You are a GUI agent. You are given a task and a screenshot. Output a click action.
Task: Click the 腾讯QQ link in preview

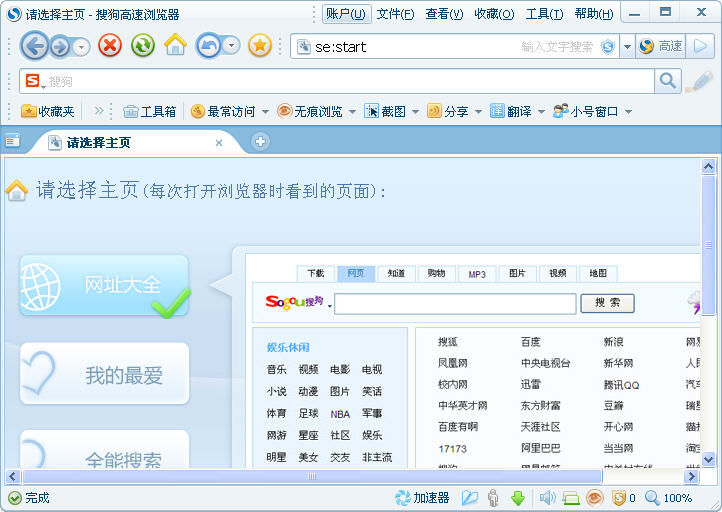pyautogui.click(x=621, y=384)
